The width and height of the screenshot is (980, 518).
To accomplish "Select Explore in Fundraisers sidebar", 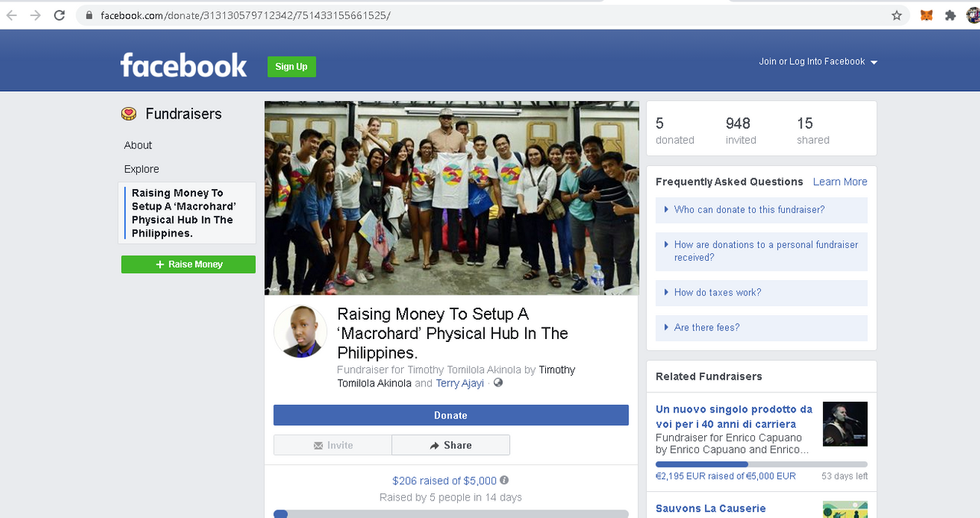I will click(142, 169).
